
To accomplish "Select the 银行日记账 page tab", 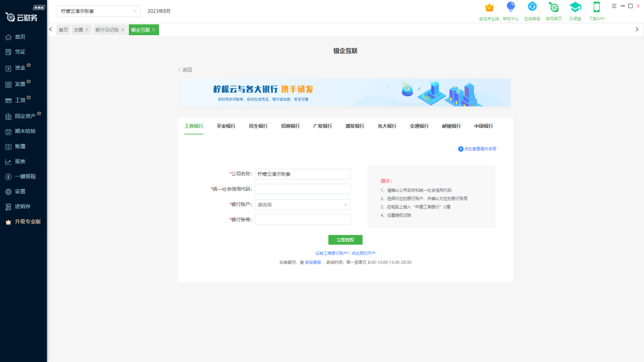I will point(107,30).
